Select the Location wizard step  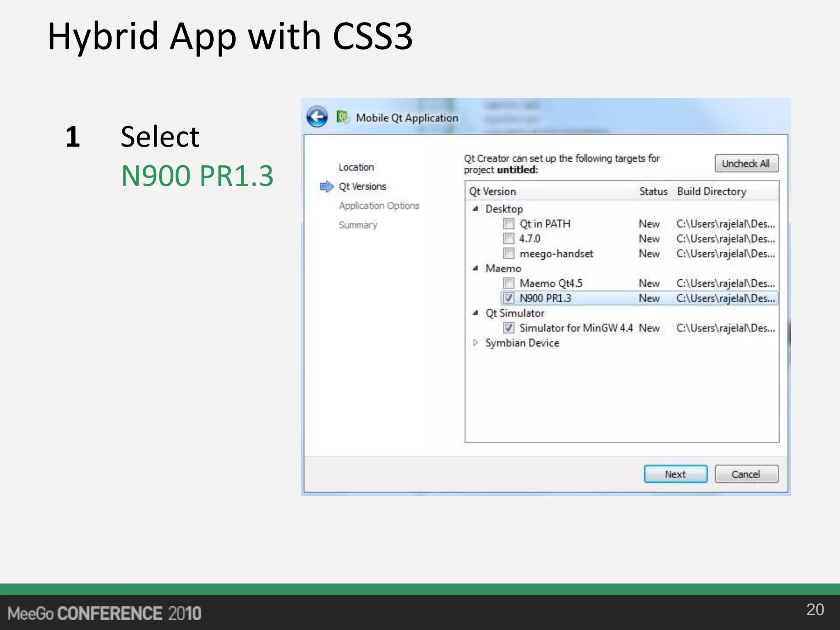tap(356, 167)
